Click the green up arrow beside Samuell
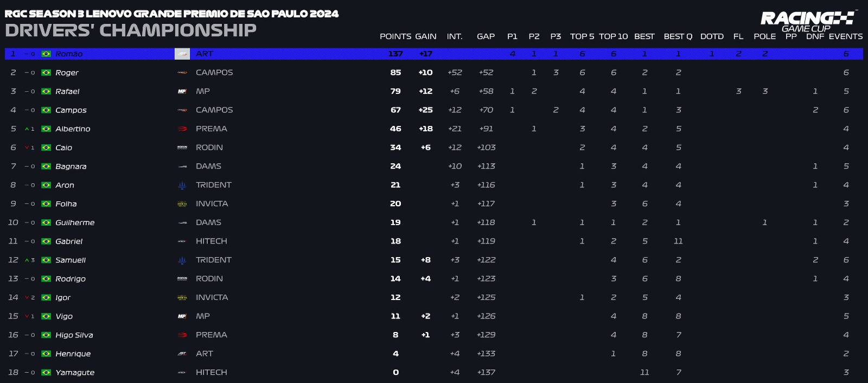The image size is (868, 383). 27,260
